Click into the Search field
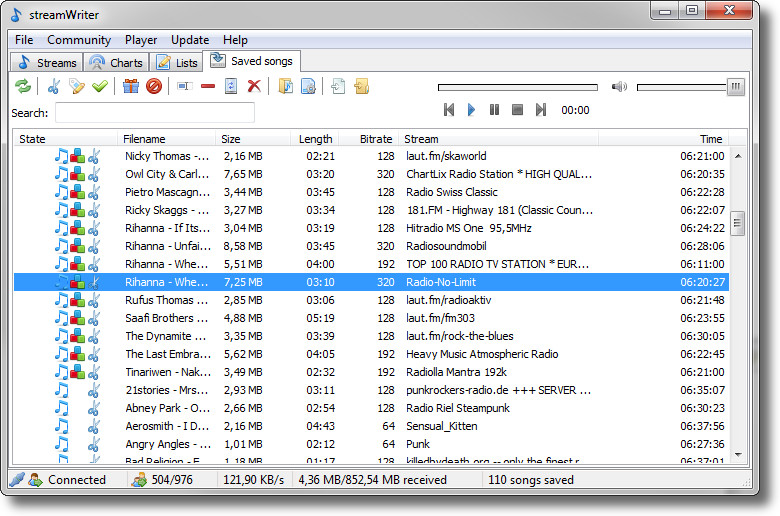 coord(155,112)
